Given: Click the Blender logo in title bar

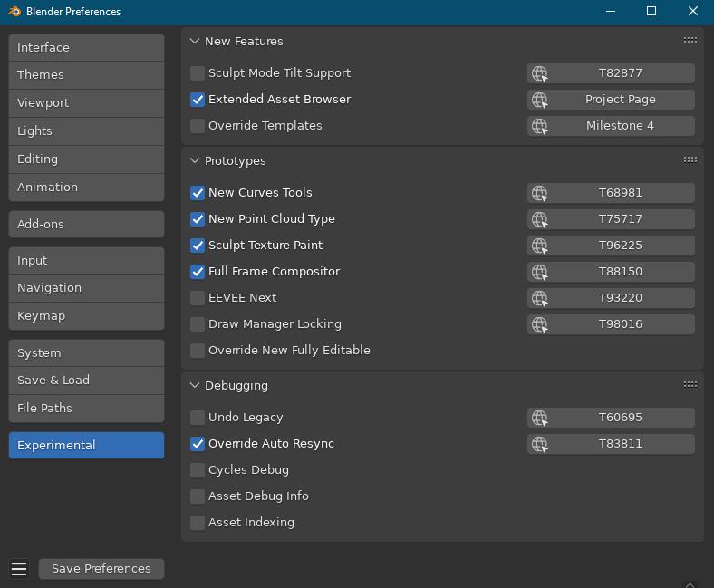Looking at the screenshot, I should (x=14, y=12).
